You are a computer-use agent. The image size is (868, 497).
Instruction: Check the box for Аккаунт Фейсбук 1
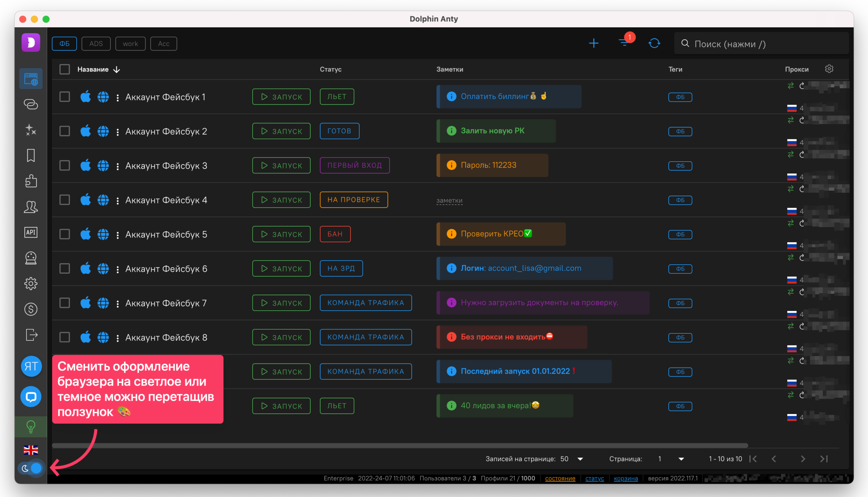coord(64,97)
